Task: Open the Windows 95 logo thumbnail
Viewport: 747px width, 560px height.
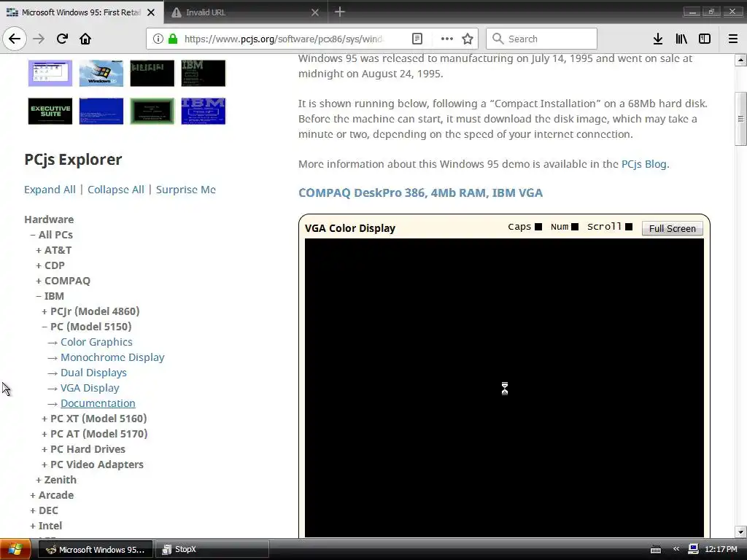Action: [x=101, y=73]
